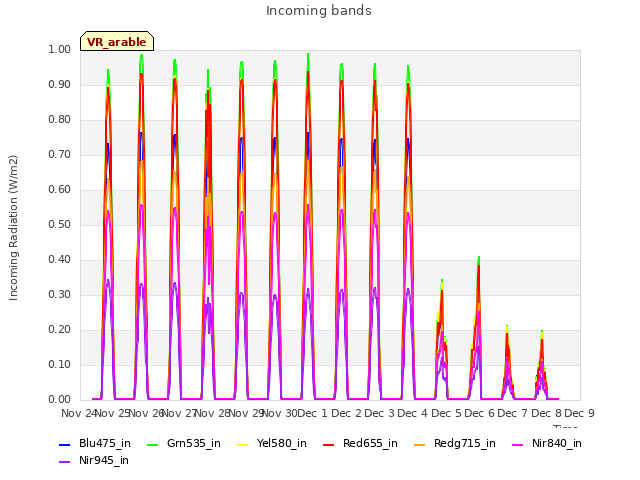The width and height of the screenshot is (640, 480).
Task: Select Nir840_in legend entry
Action: (547, 443)
